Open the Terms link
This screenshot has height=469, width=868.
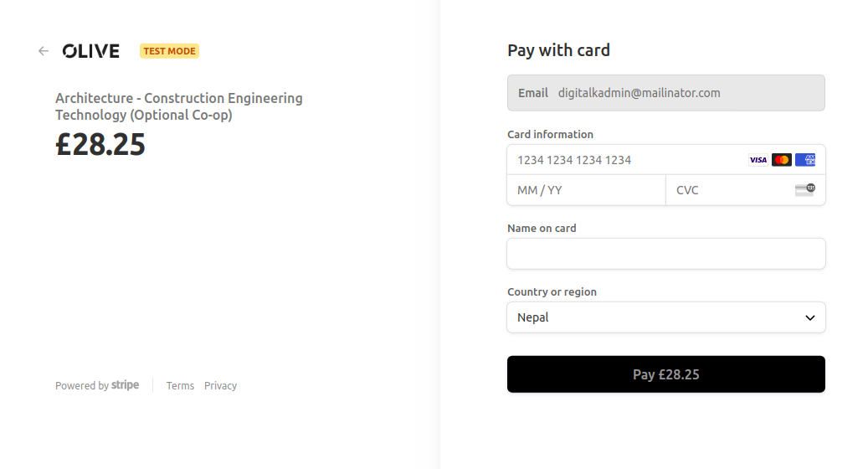180,386
